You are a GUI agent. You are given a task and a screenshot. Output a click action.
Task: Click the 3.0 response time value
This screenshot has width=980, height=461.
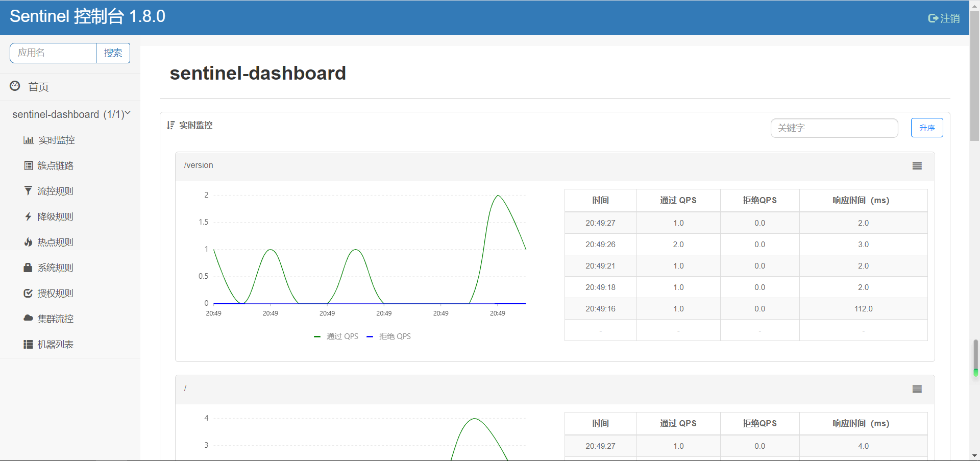coord(864,245)
